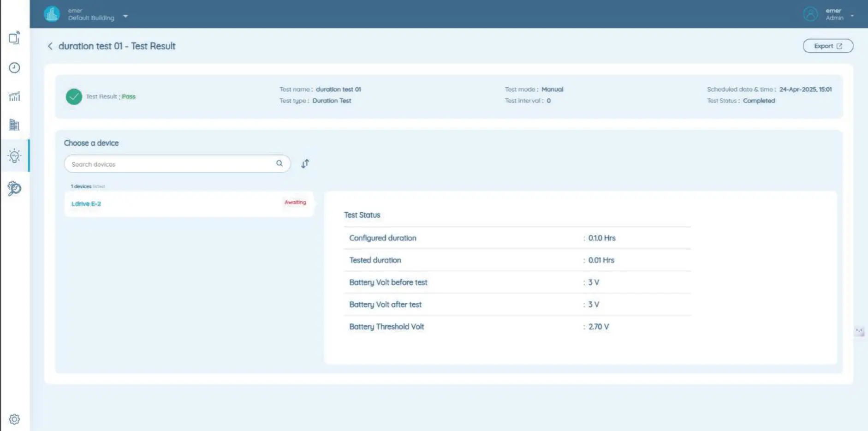
Task: Expand the Default Building dropdown
Action: 125,16
